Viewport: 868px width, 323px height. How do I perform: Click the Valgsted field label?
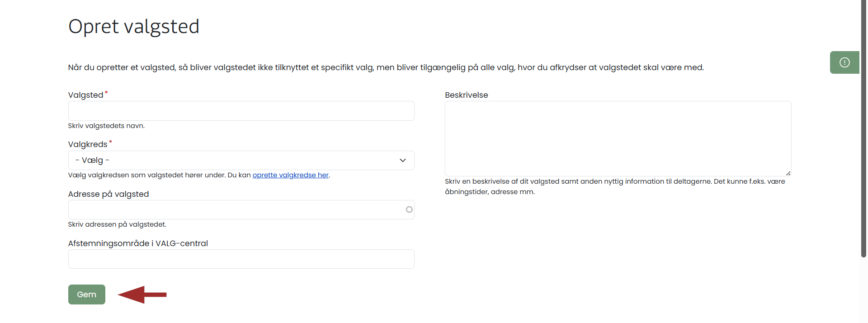(85, 95)
